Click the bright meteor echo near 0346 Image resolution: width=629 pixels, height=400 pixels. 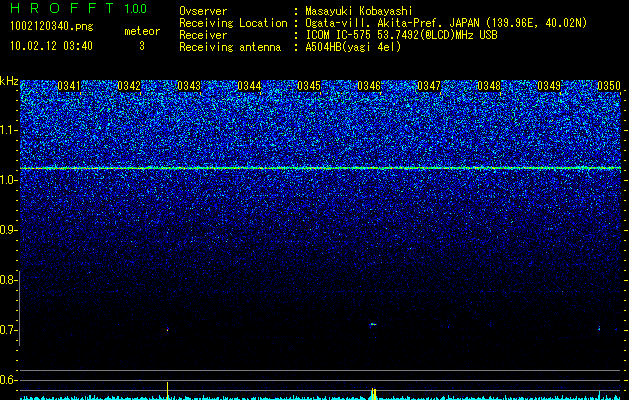[373, 324]
